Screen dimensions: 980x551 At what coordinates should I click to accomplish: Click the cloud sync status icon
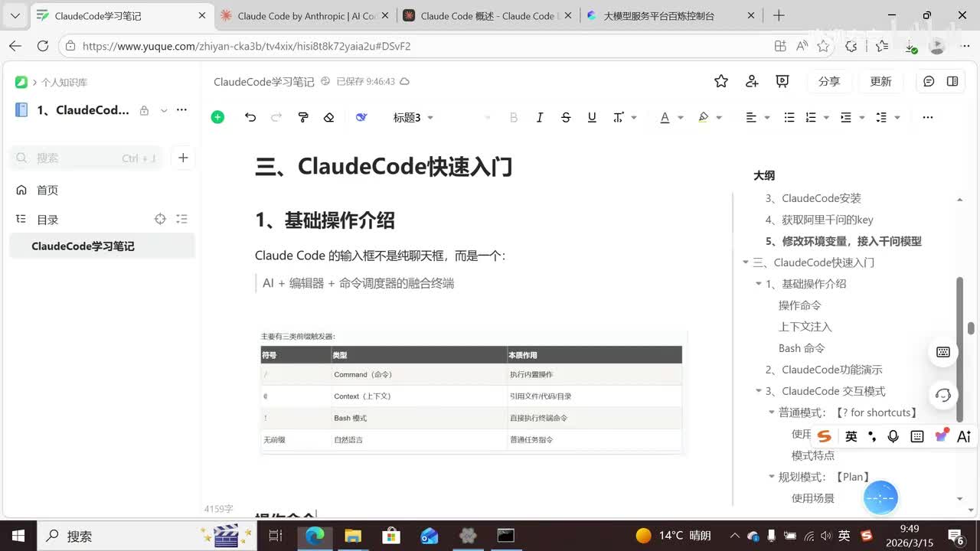point(404,81)
